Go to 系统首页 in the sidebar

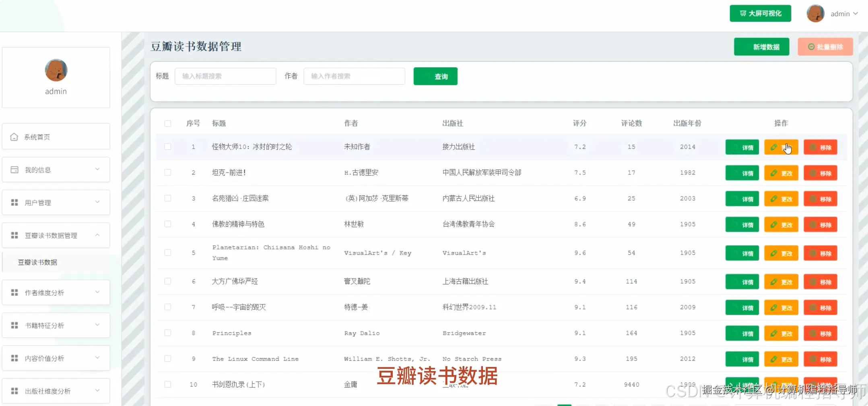(56, 137)
